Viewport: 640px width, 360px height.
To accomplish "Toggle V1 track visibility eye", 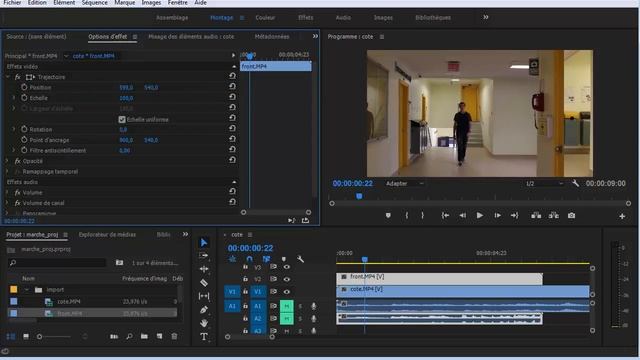I will point(287,292).
